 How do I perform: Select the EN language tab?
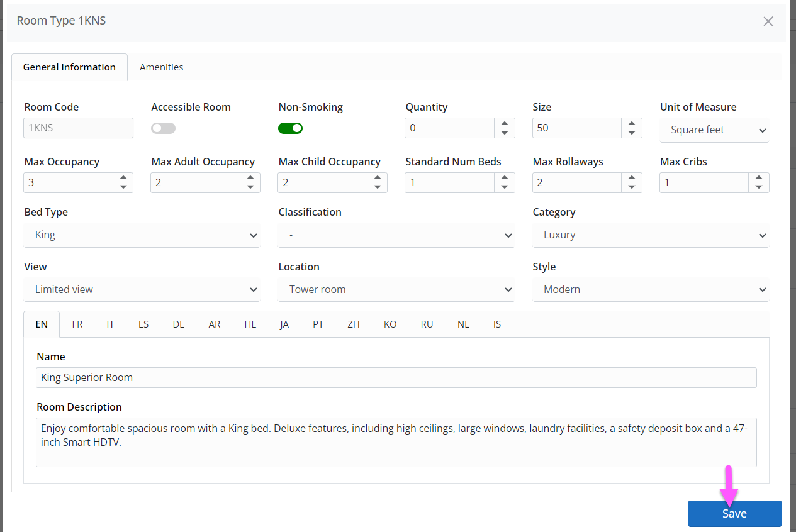coord(42,324)
